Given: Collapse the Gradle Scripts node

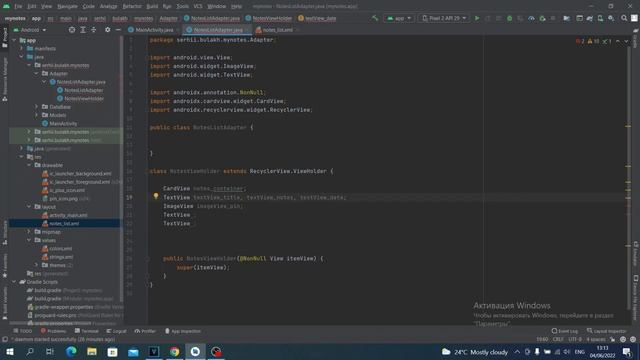Looking at the screenshot, I should point(14,282).
